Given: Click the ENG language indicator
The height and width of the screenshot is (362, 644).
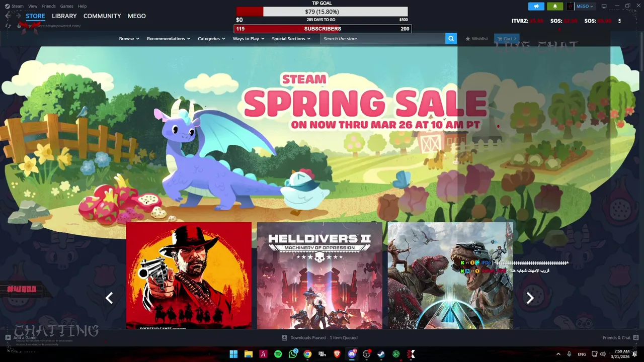Looking at the screenshot, I should point(582,354).
